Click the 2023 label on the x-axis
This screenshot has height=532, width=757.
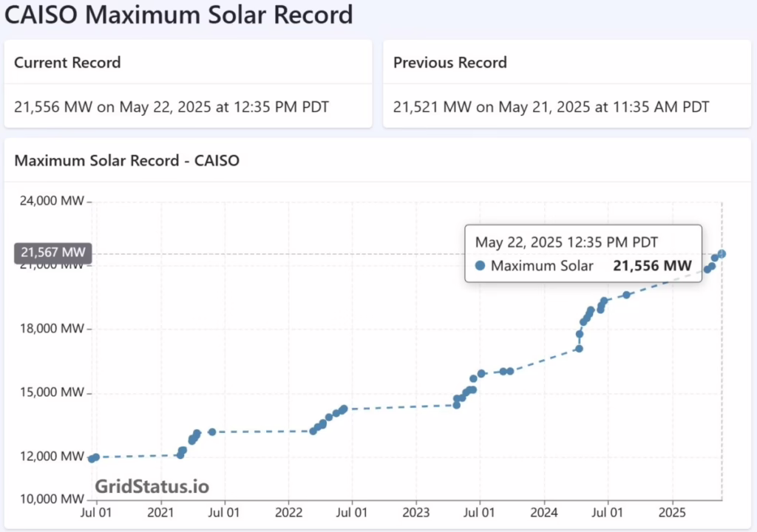416,512
